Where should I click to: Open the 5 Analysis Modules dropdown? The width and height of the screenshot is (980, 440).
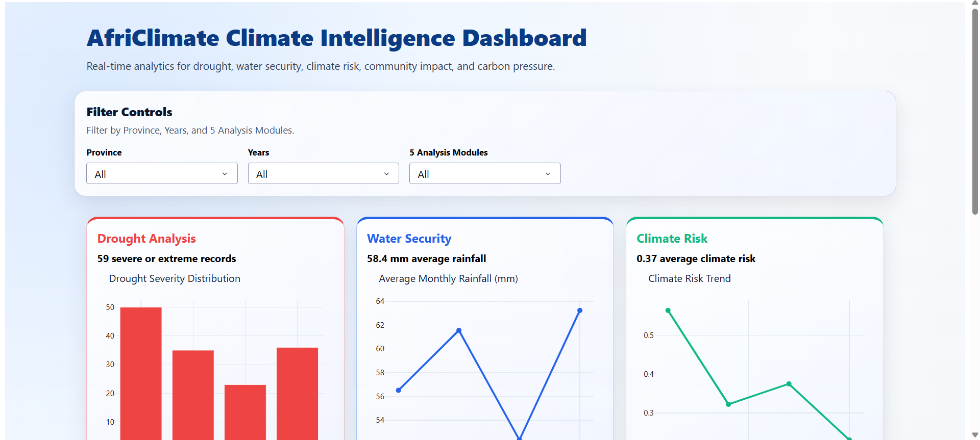coord(484,173)
